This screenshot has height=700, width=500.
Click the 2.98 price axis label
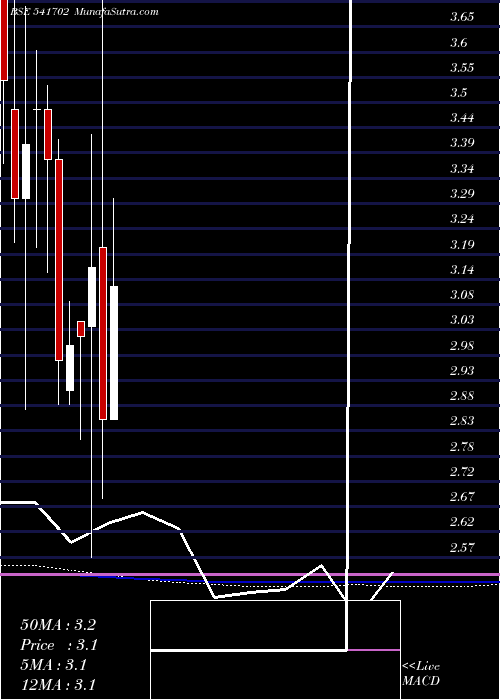point(462,346)
